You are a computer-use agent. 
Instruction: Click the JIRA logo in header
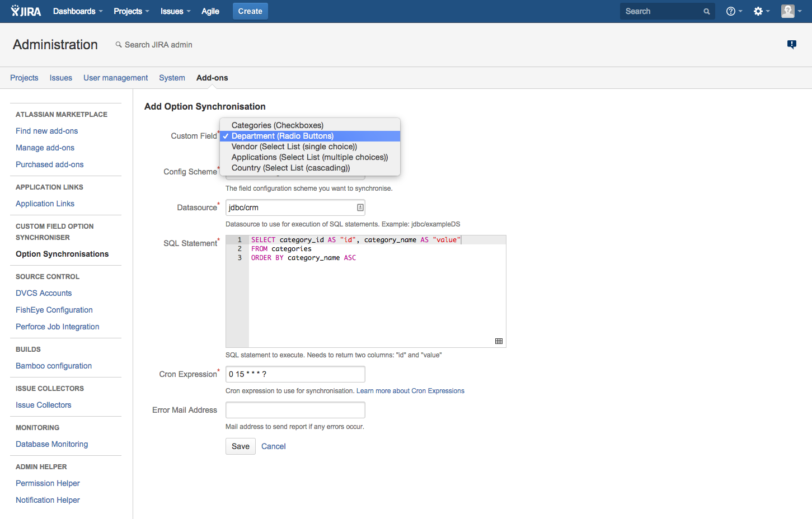pyautogui.click(x=26, y=11)
